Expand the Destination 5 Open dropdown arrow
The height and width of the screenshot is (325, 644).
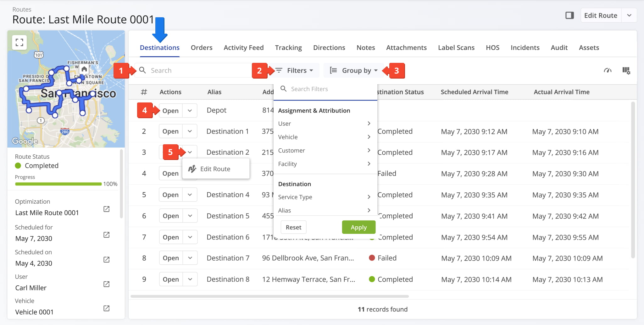tap(190, 216)
